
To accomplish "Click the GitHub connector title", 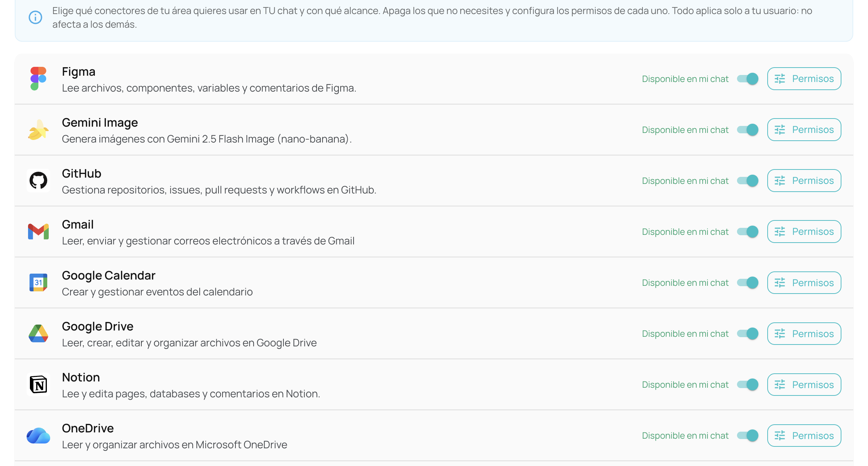I will click(x=82, y=174).
